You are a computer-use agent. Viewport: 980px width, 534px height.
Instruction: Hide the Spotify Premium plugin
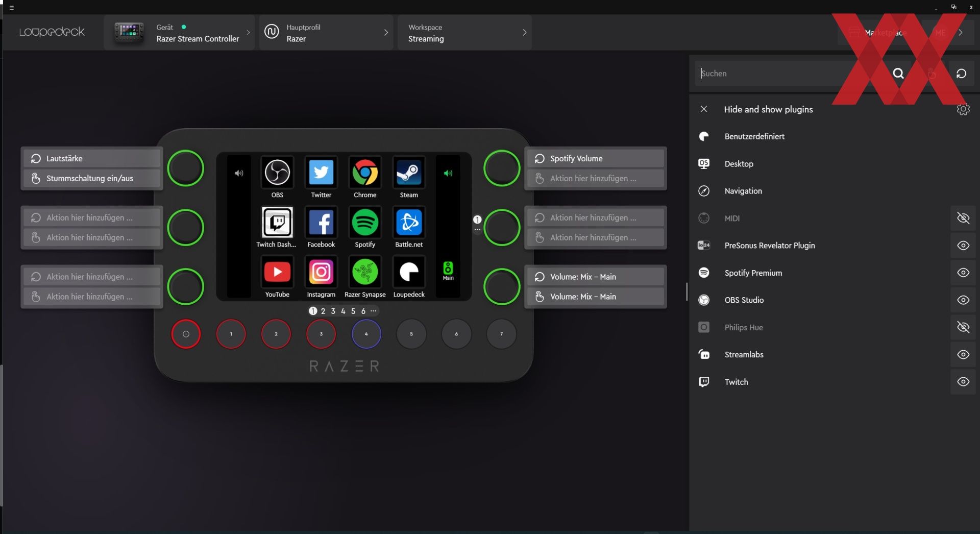click(x=963, y=273)
